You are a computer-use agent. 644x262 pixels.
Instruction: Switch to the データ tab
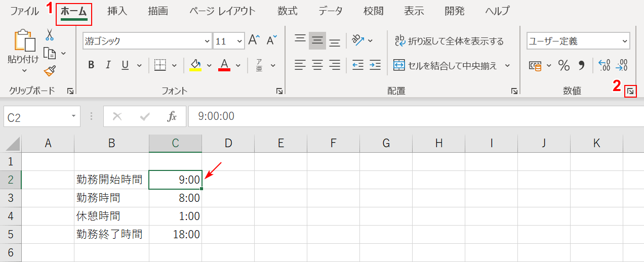331,11
